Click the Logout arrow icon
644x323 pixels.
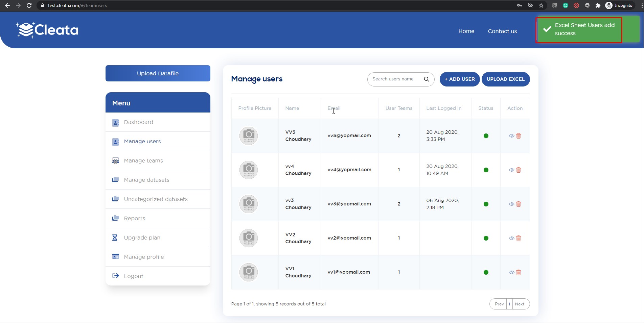(x=115, y=276)
